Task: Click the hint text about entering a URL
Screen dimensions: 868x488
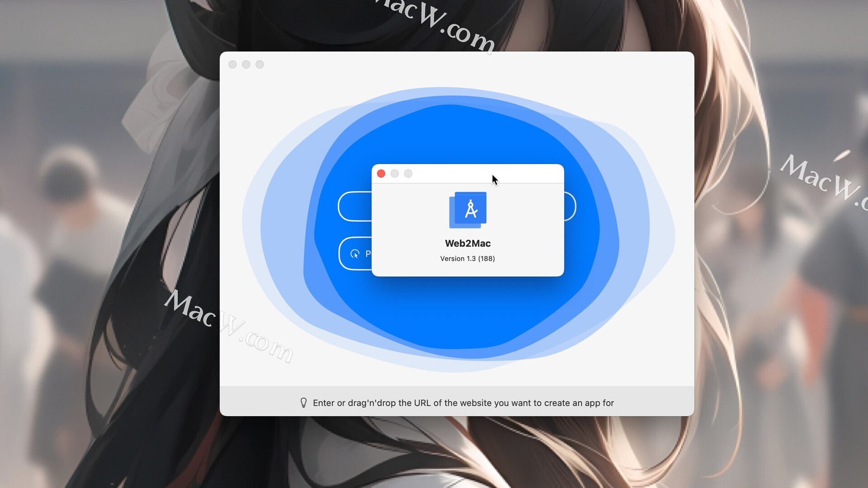Action: point(463,403)
